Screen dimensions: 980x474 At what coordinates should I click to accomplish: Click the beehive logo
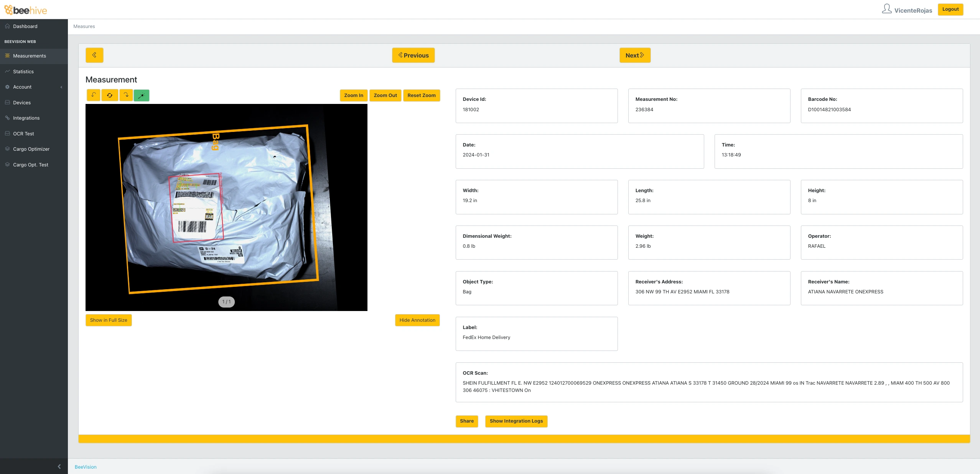pos(26,10)
